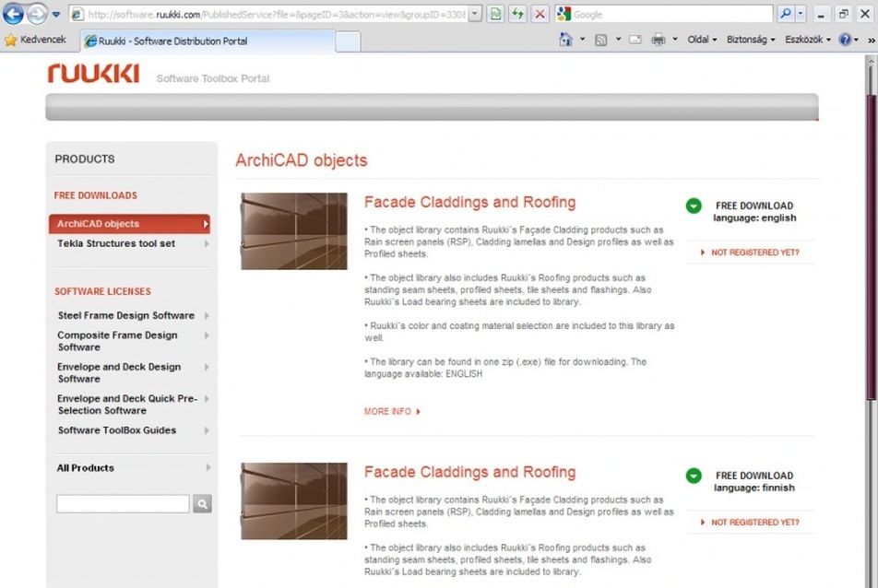Click Software Toolbox Portal header text
The image size is (878, 588).
pos(213,79)
